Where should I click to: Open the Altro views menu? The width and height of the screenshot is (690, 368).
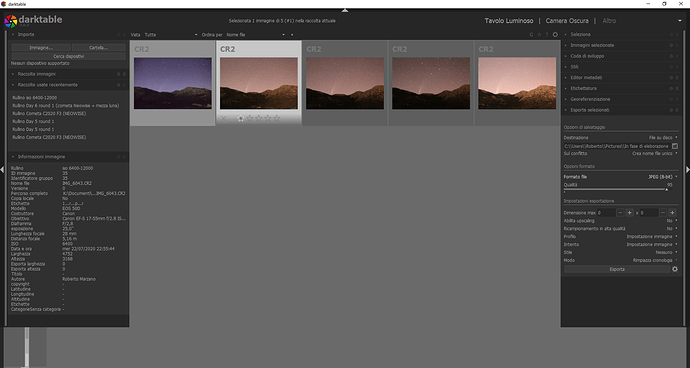pyautogui.click(x=609, y=21)
